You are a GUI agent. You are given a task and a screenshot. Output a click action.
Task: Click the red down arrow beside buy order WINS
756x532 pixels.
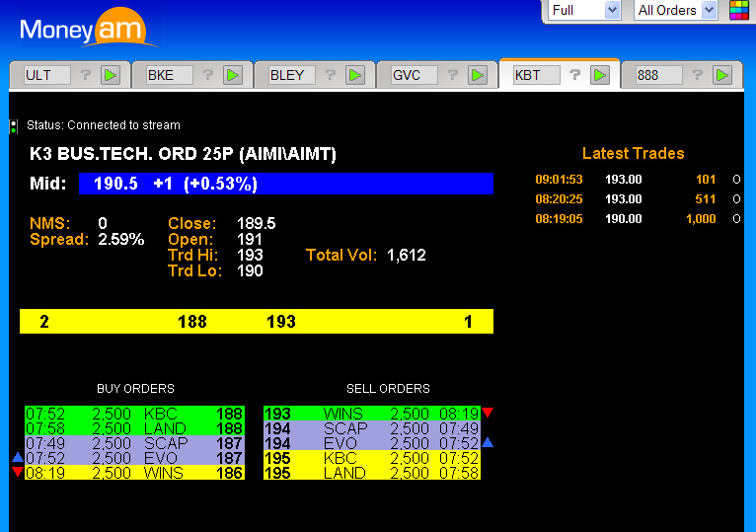pos(18,472)
